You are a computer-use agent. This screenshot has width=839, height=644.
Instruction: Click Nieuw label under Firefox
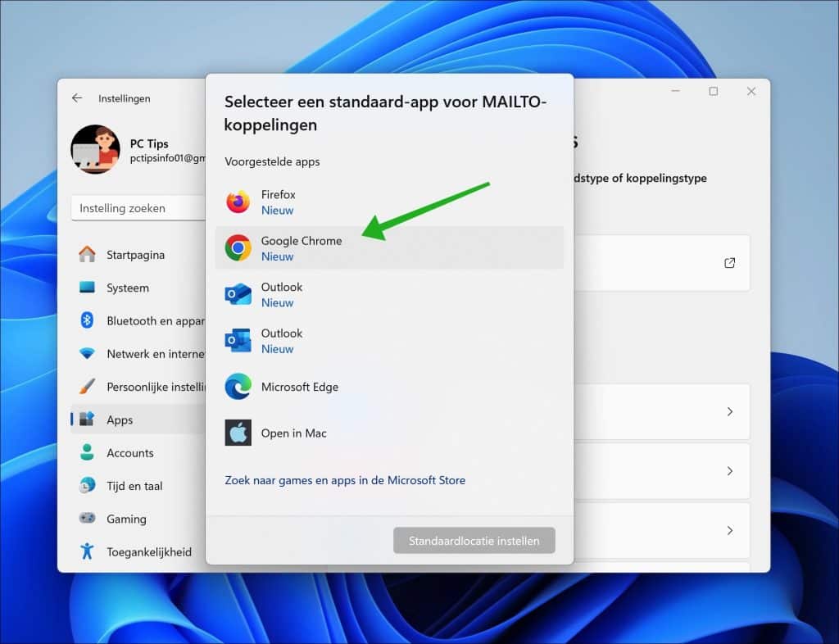click(x=277, y=211)
